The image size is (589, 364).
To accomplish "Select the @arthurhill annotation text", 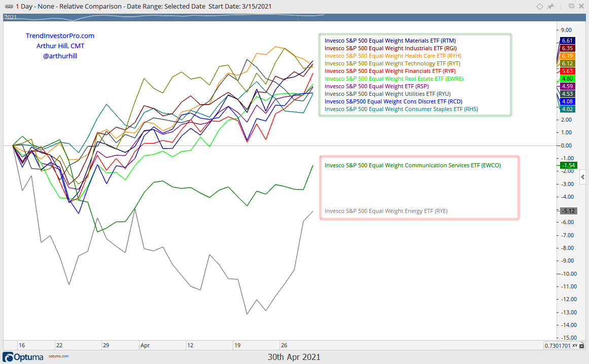I will (x=60, y=56).
